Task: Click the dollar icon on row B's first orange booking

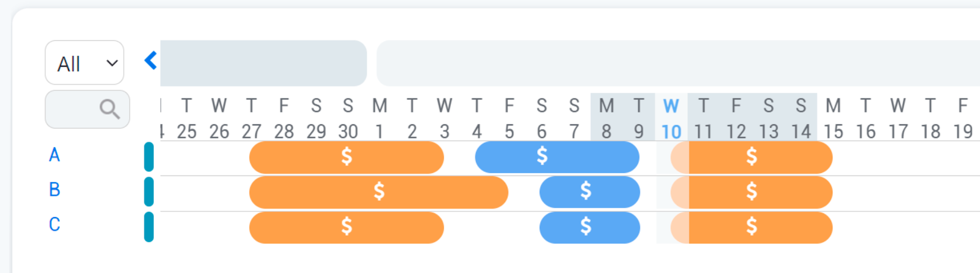Action: [379, 191]
